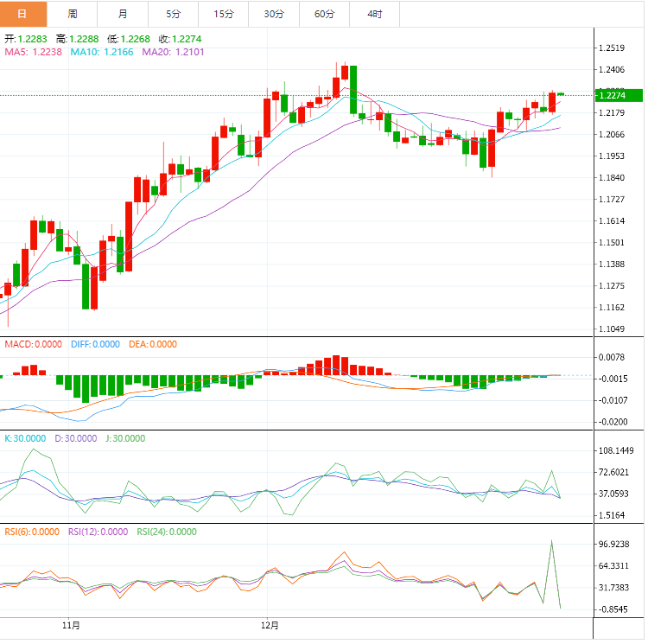648x644 pixels.
Task: Switch to the 4时 timeframe tab
Action: (375, 14)
